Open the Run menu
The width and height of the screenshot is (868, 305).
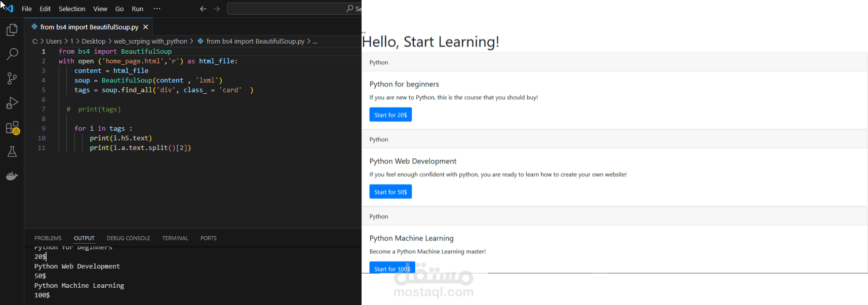click(x=137, y=9)
